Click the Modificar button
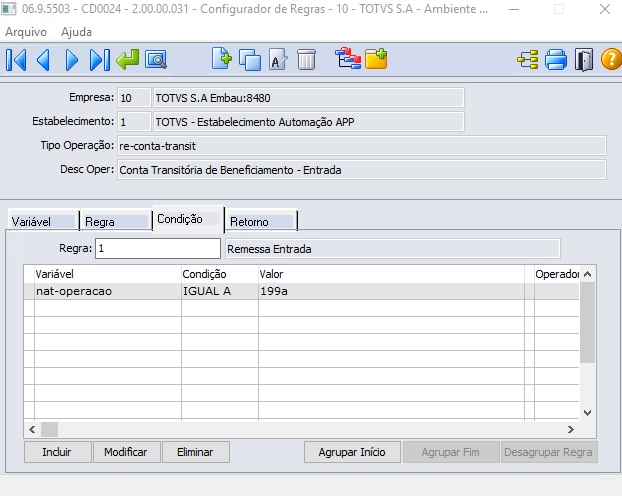 pyautogui.click(x=127, y=452)
